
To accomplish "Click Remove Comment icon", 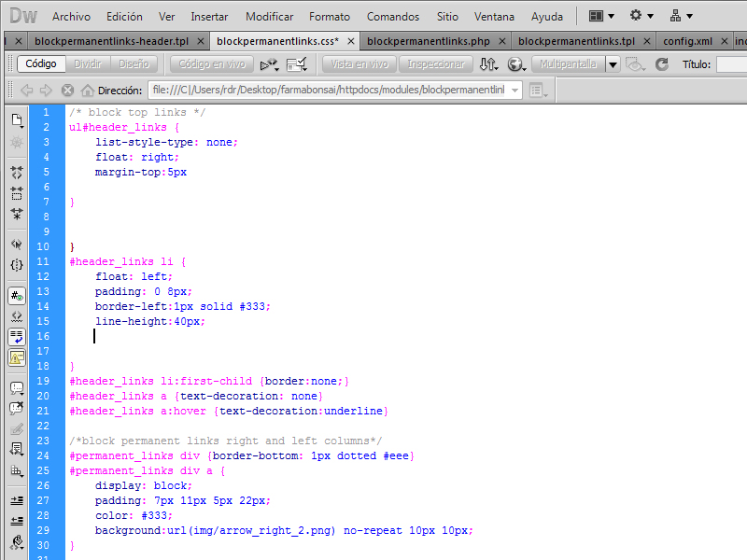I will click(17, 409).
